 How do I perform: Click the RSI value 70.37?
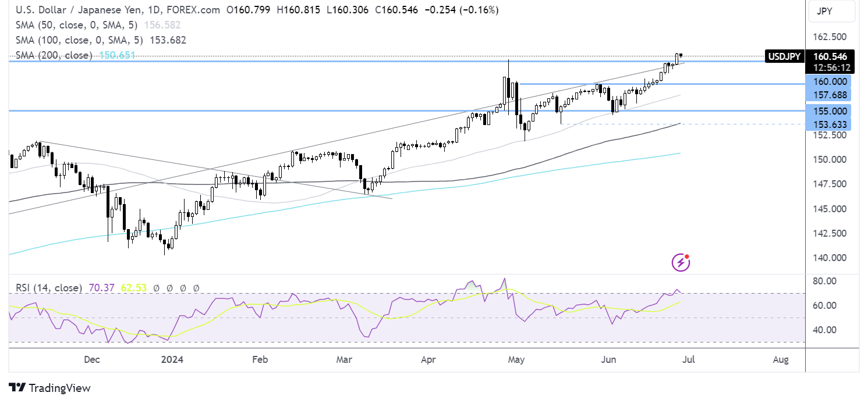coord(101,287)
